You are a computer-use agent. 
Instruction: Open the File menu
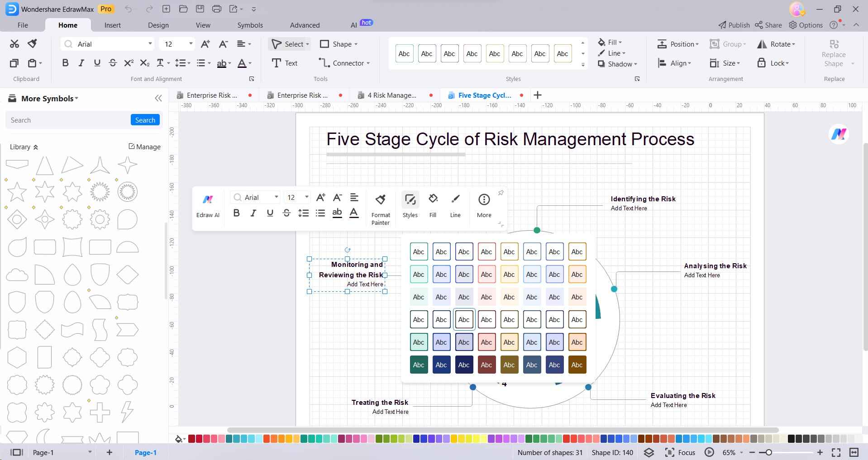23,25
